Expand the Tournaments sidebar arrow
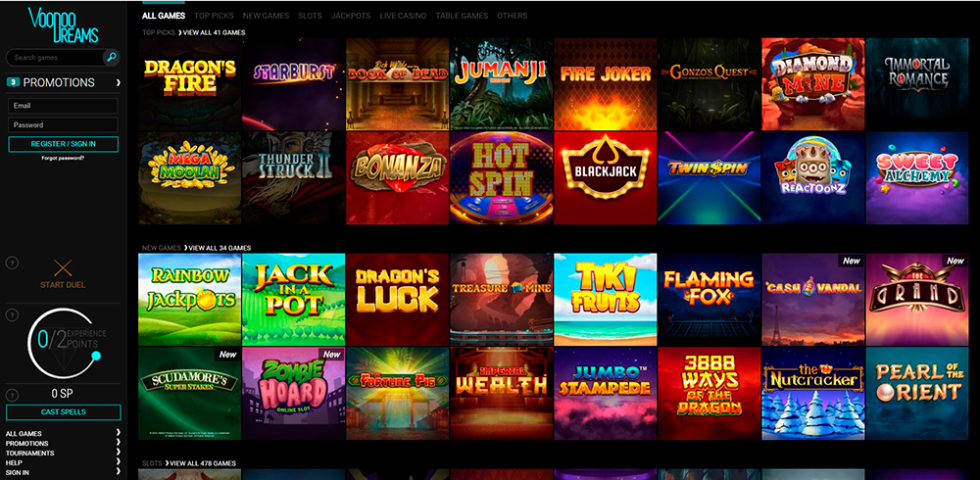 pyautogui.click(x=119, y=454)
